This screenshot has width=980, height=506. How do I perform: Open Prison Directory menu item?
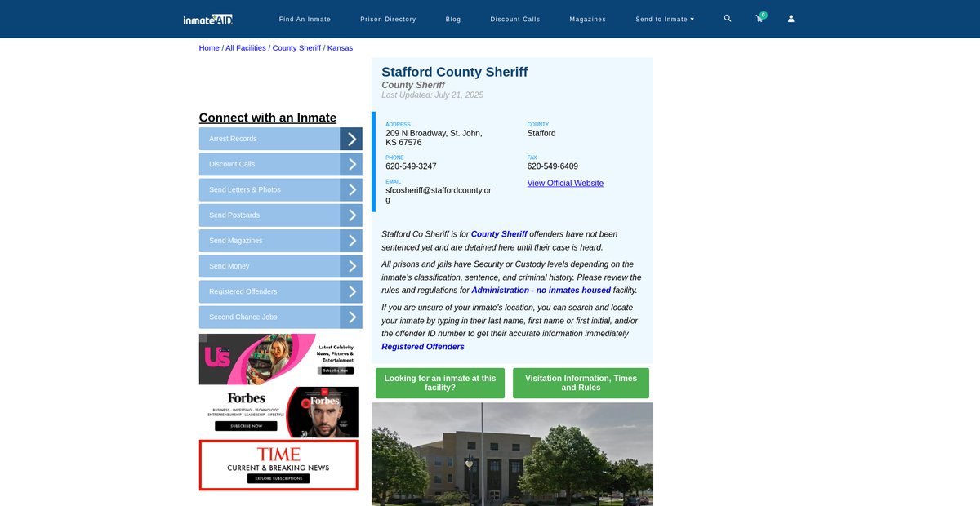coord(388,19)
